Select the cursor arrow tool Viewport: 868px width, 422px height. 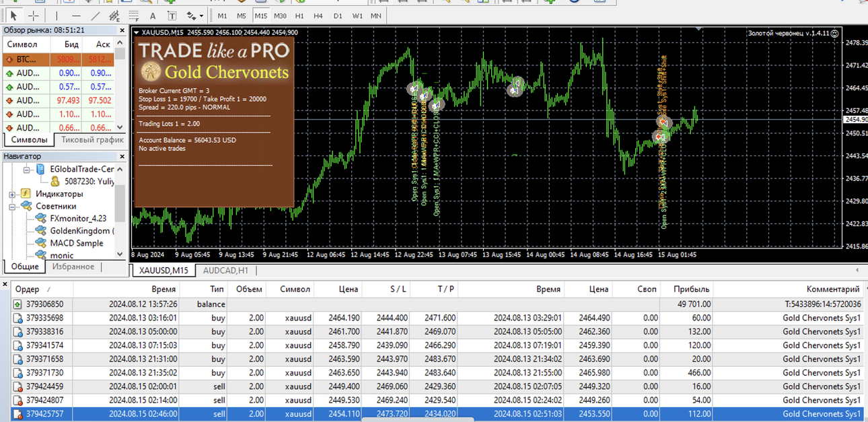point(13,15)
